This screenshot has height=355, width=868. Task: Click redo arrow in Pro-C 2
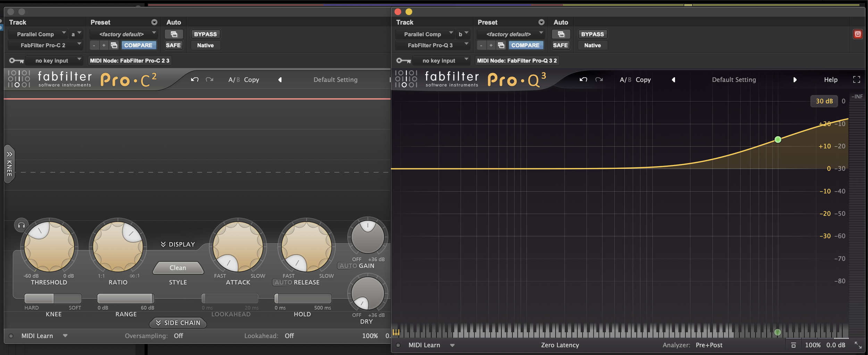(x=209, y=80)
